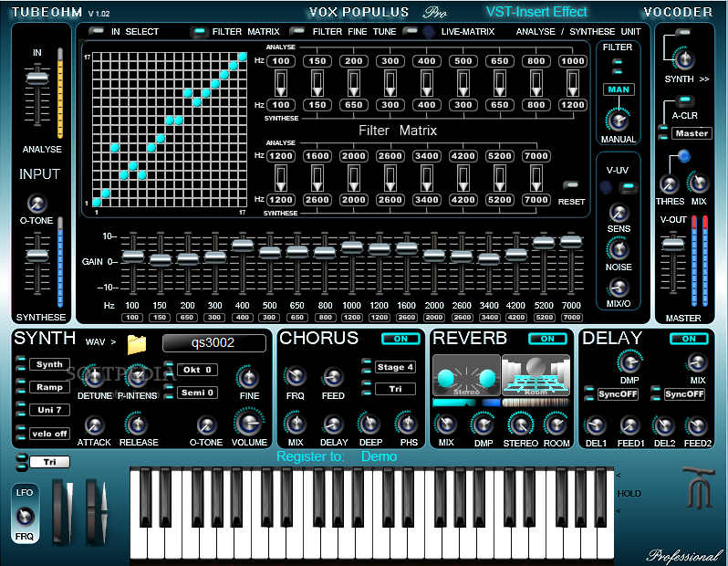728x566 pixels.
Task: Open the Synth waveform selector
Action: (x=49, y=364)
